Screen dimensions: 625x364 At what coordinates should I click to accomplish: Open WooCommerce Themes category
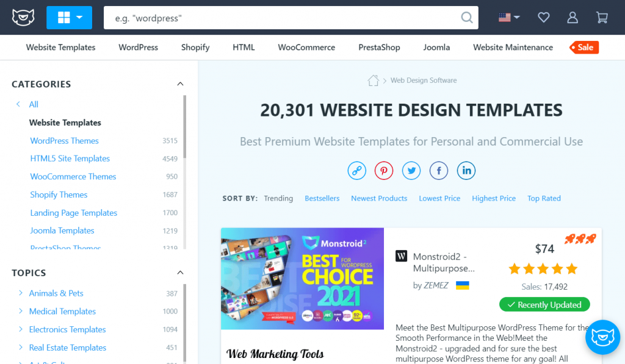pos(73,176)
